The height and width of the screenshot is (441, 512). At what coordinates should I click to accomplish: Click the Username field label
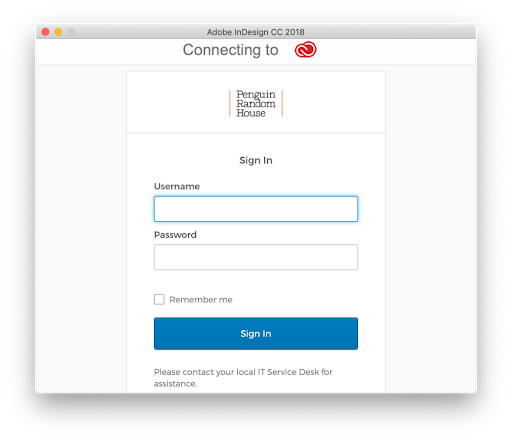177,186
